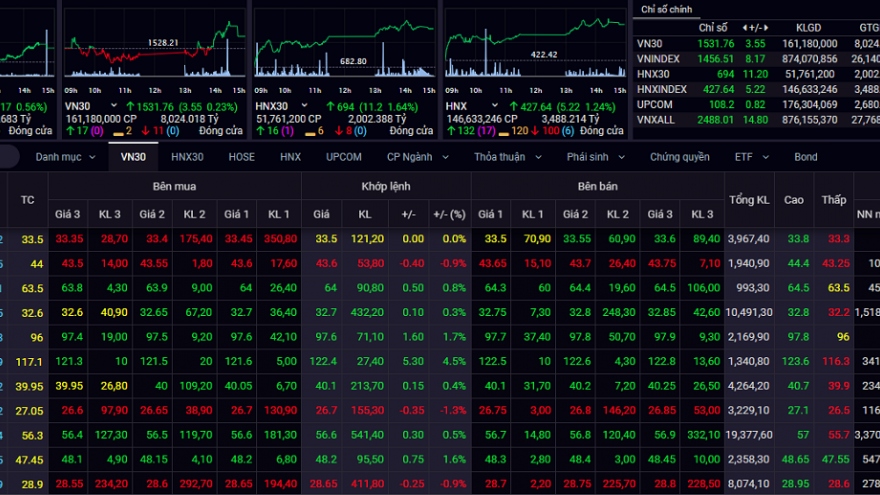Viewport: 880px width, 495px height.
Task: Open the Chứng quyền tab
Action: point(679,157)
